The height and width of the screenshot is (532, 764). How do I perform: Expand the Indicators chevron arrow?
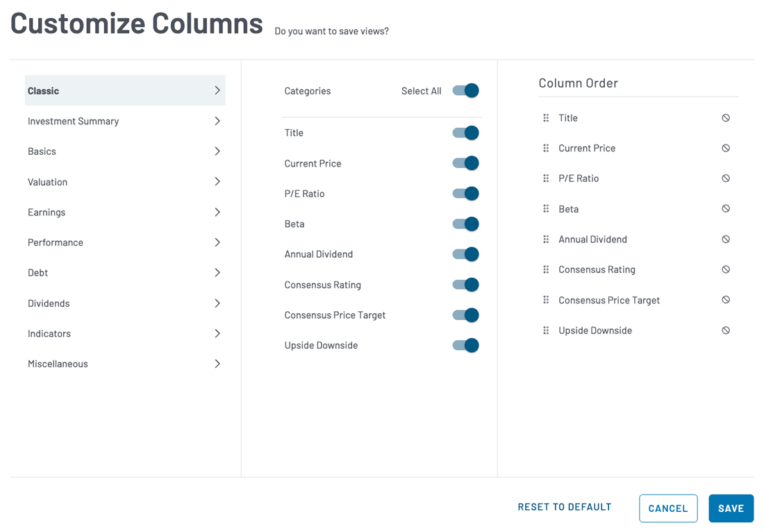(217, 333)
